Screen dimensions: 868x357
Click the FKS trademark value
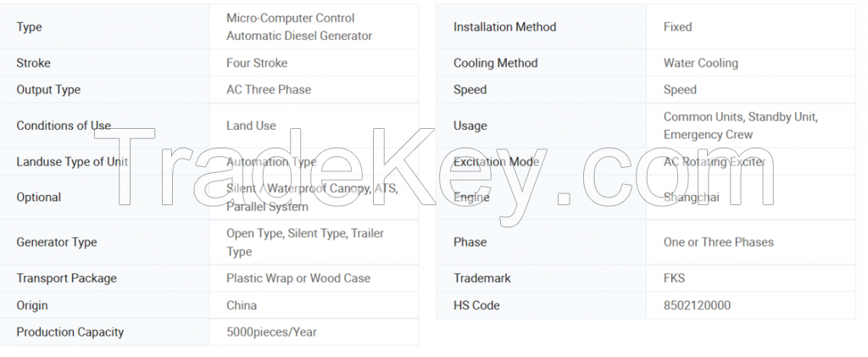[x=675, y=278]
